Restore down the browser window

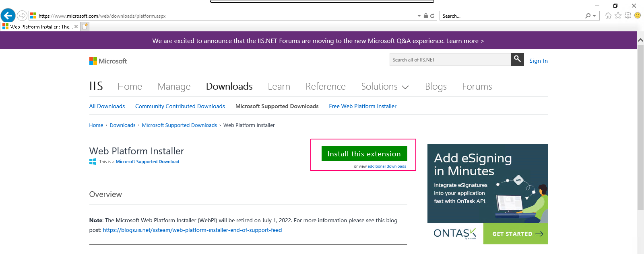point(615,6)
